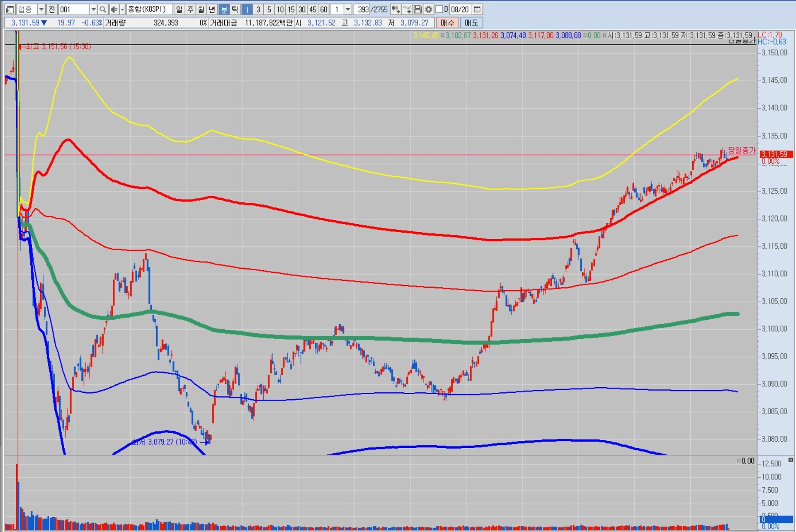Expand the interval value dropdown arrow
The height and width of the screenshot is (532, 796).
click(x=348, y=9)
